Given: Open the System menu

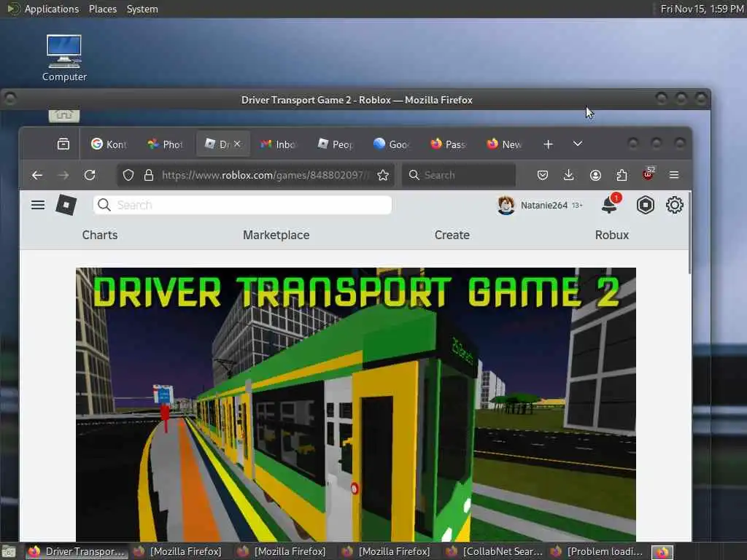Looking at the screenshot, I should point(142,9).
